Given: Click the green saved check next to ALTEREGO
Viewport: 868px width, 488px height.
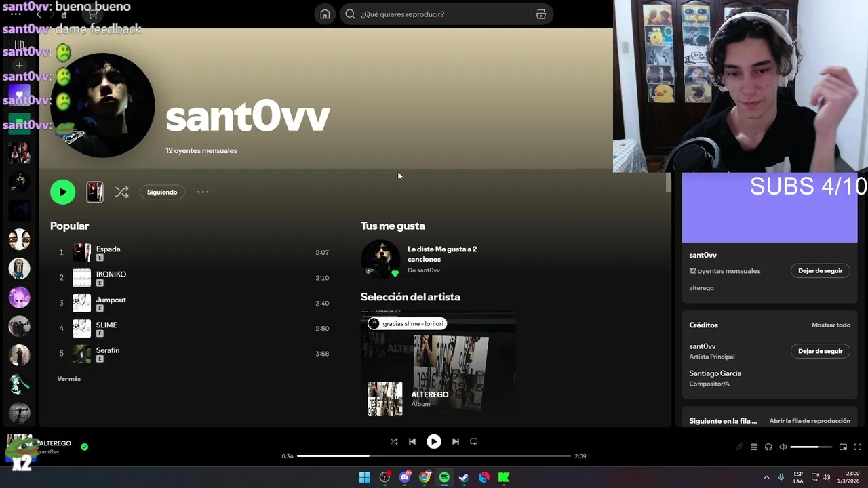Looking at the screenshot, I should click(84, 447).
